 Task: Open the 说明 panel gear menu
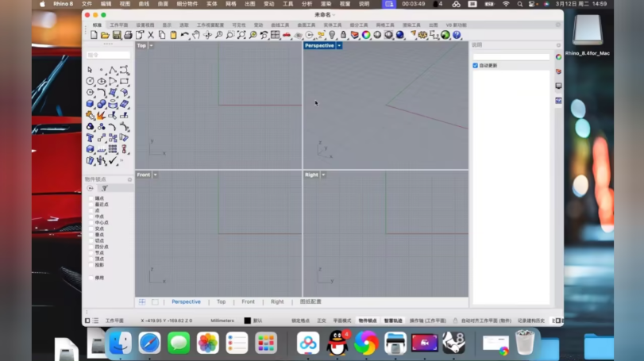click(x=558, y=45)
